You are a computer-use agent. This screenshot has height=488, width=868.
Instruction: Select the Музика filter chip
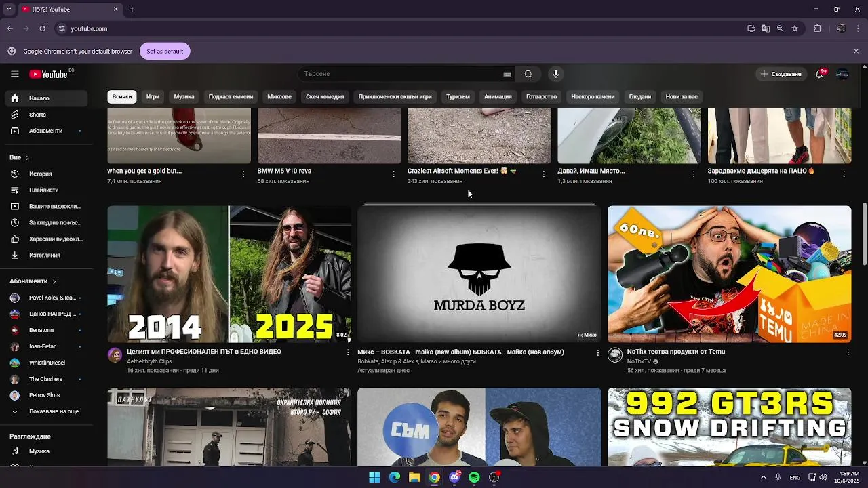184,96
